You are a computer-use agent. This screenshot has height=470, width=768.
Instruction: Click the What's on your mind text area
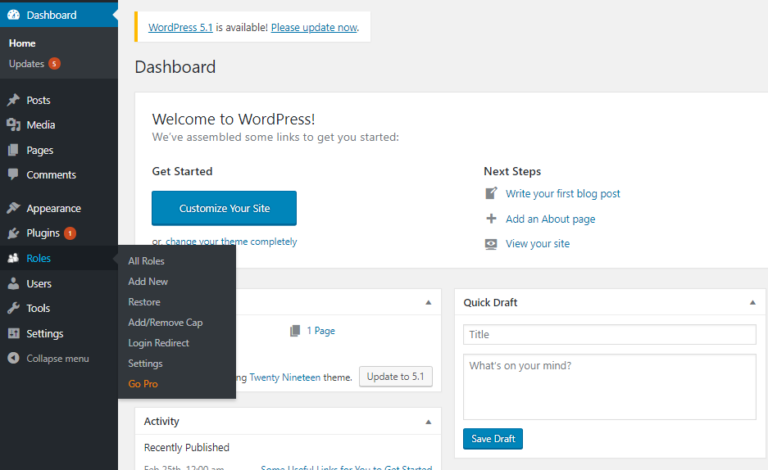point(609,387)
